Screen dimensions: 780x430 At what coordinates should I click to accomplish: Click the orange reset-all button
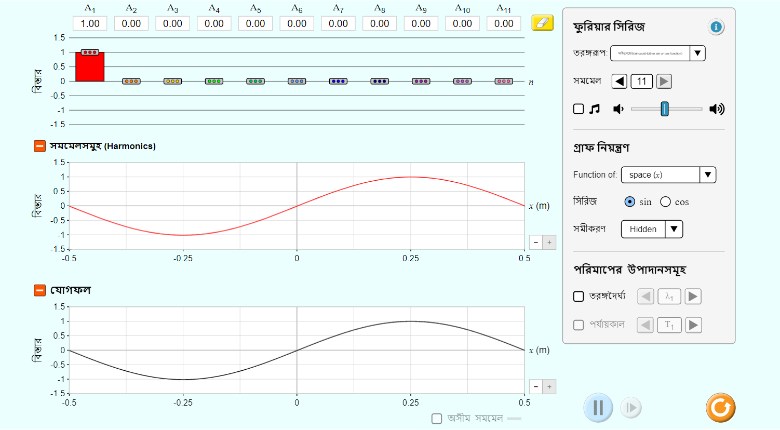pos(719,407)
